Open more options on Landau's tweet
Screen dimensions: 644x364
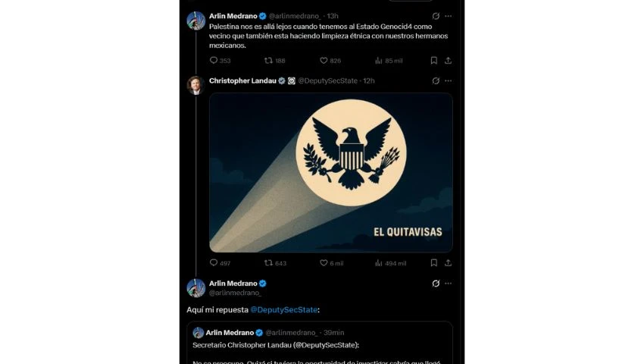pos(448,80)
